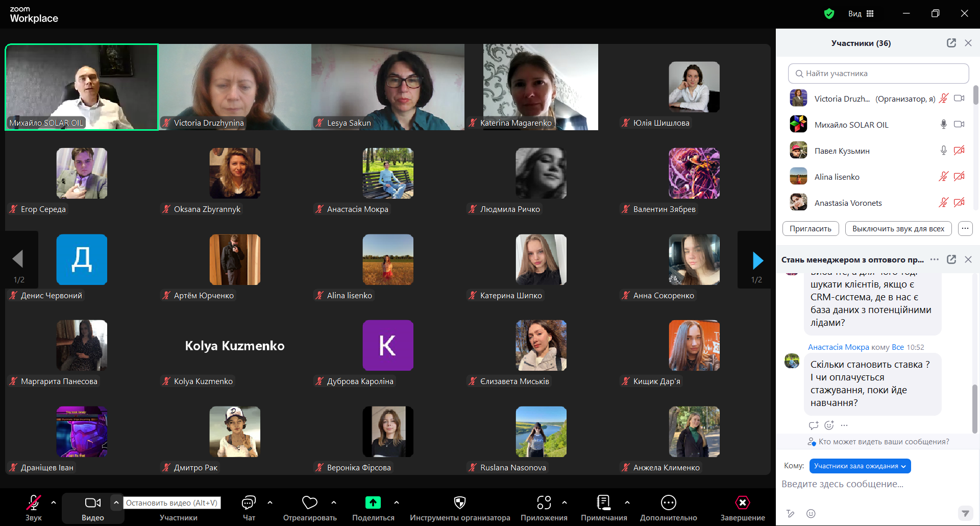The image size is (980, 526).
Task: Mute Михайло SOLAR OIL in participants list
Action: click(944, 124)
